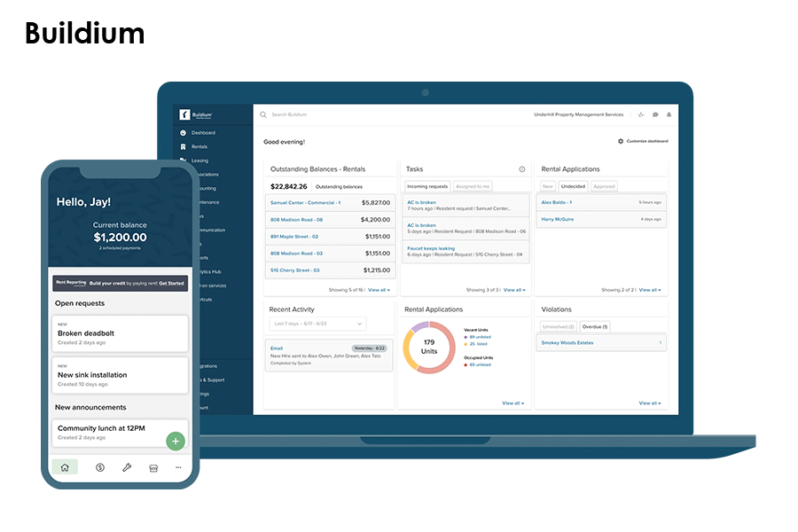Tap the storefront icon in phone navigation

153,468
